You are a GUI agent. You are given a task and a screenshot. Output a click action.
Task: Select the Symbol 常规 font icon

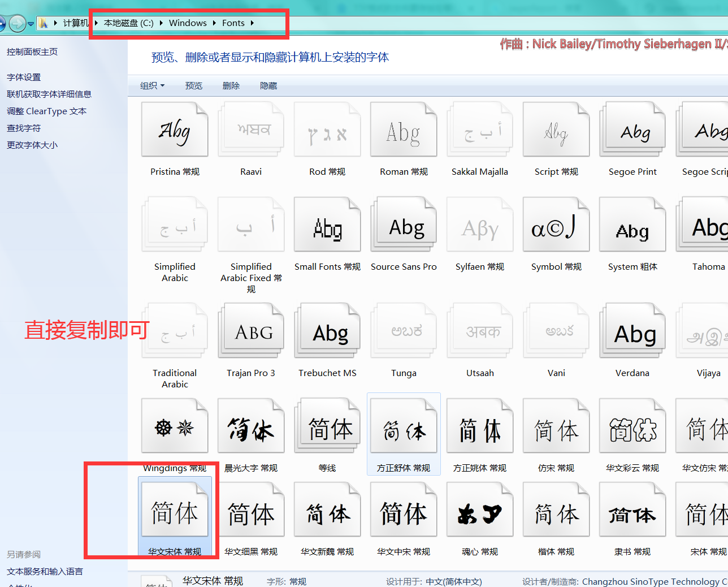pyautogui.click(x=556, y=225)
